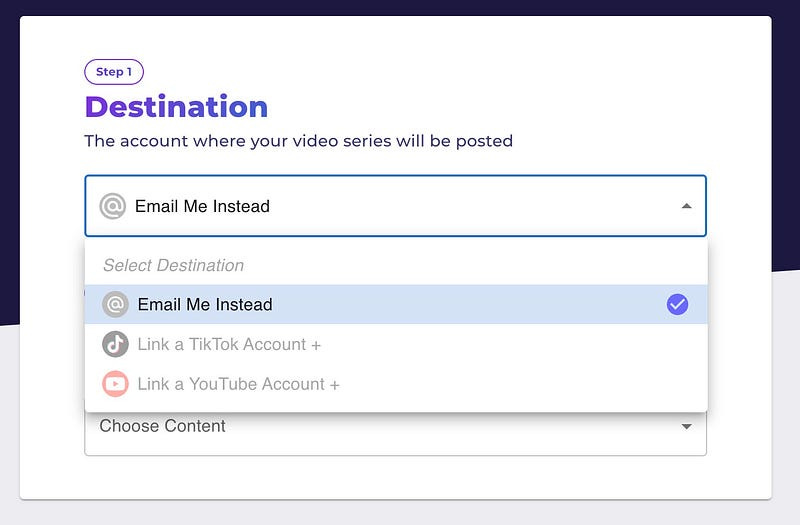Click the @ icon beside the highlighted option
Screen dimensions: 800x525
point(115,305)
